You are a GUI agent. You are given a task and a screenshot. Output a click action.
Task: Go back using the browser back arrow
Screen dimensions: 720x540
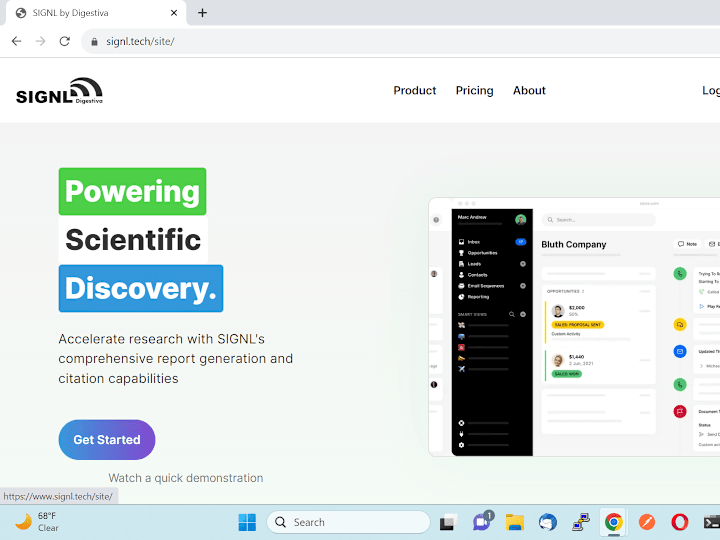tap(17, 41)
